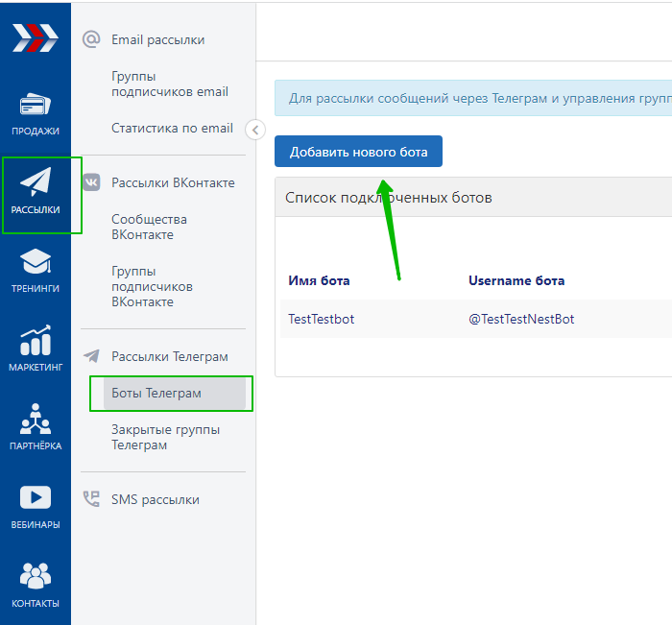
Task: Open the Маркетинг chart icon
Action: click(36, 341)
